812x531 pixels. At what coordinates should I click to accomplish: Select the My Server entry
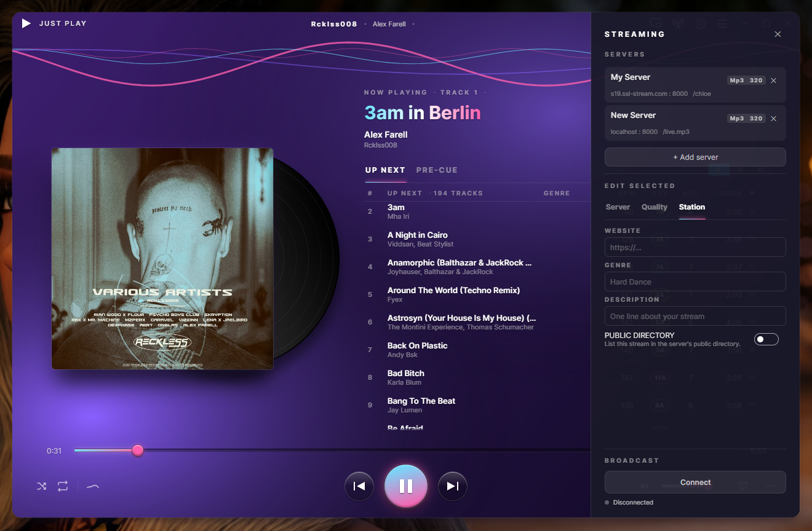click(695, 85)
